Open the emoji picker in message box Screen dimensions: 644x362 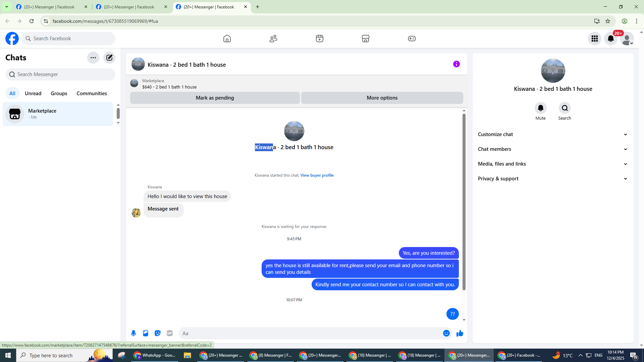point(446,333)
